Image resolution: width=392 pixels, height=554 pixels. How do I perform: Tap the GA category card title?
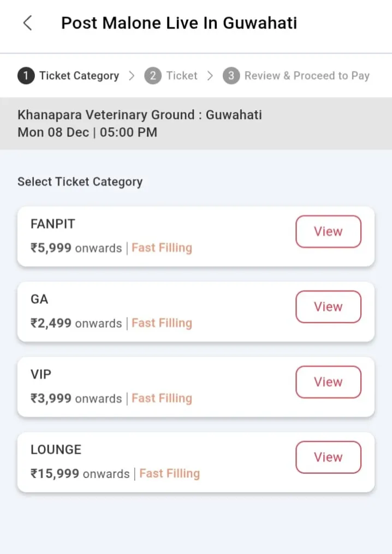39,299
